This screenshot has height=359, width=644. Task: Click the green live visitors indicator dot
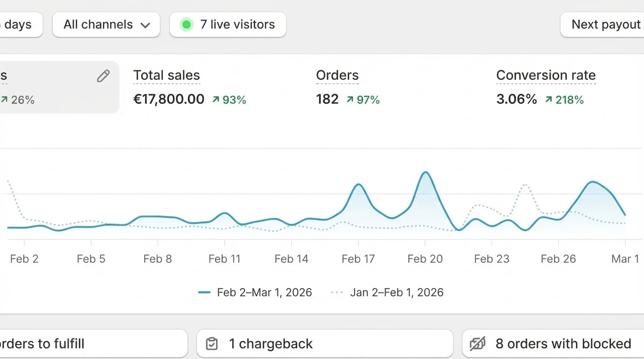pos(187,23)
